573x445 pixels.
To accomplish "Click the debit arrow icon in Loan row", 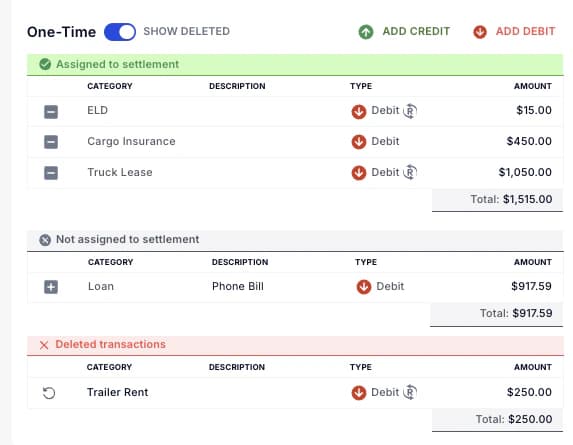I will click(364, 287).
